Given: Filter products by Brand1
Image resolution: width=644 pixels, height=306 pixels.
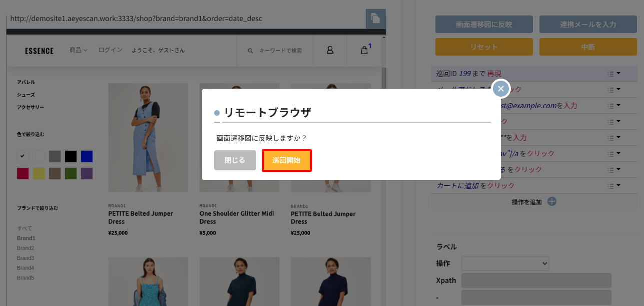Looking at the screenshot, I should pyautogui.click(x=26, y=238).
